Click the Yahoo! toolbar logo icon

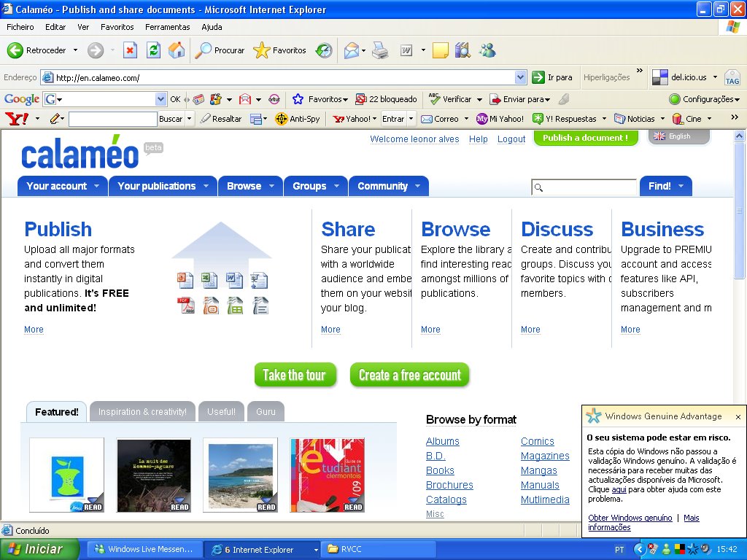(x=17, y=119)
